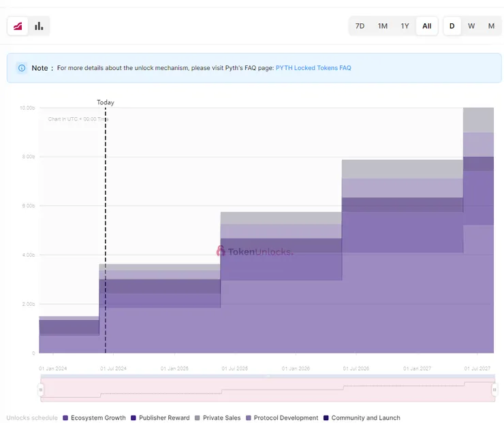Select the 1M time range
504x423 pixels.
point(383,26)
